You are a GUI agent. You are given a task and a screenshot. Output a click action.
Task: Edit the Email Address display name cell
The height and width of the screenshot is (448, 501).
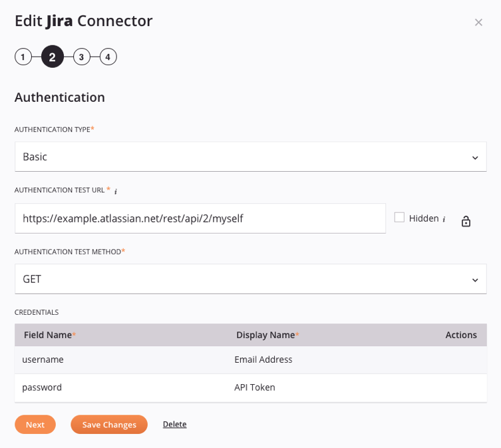click(263, 359)
